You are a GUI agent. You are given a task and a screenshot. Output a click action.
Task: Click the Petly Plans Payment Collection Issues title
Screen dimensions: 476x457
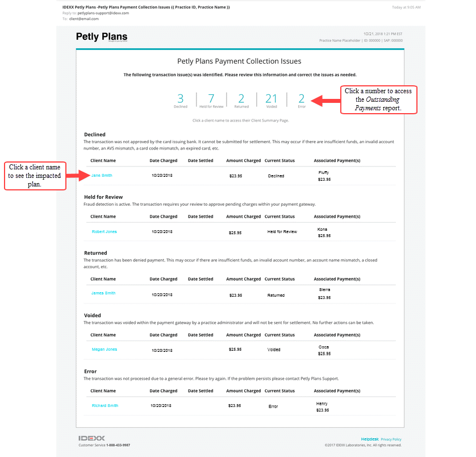click(239, 61)
